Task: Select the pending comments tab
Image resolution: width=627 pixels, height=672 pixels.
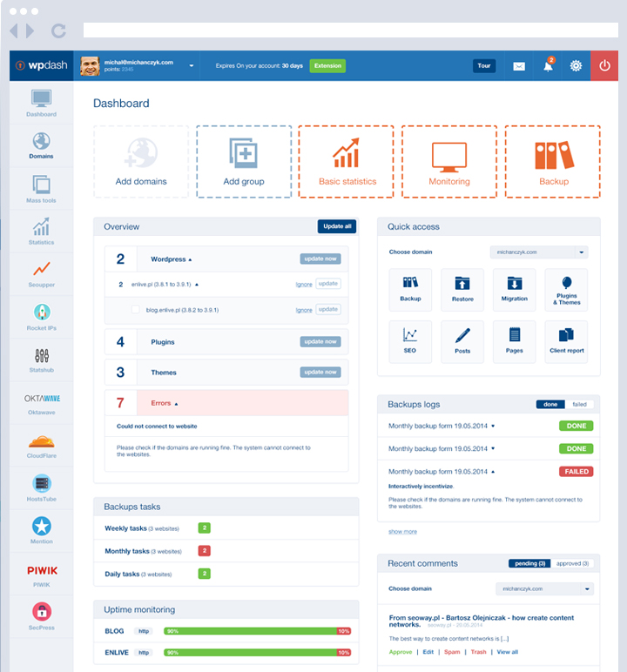Action: coord(529,563)
